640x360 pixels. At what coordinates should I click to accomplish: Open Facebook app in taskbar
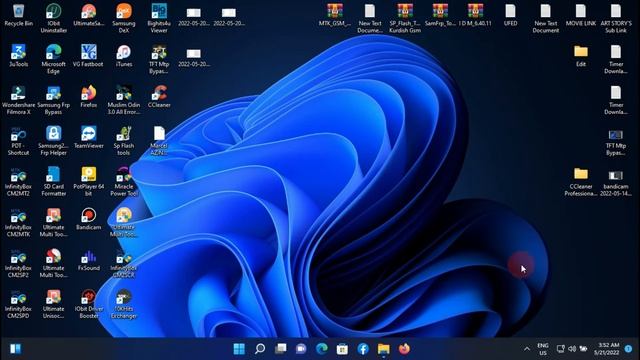(x=363, y=349)
